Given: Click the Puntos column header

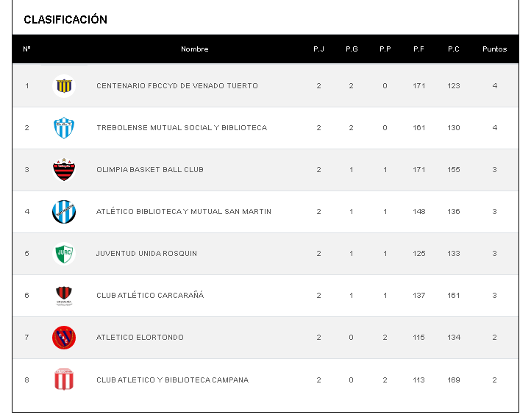Looking at the screenshot, I should click(494, 49).
